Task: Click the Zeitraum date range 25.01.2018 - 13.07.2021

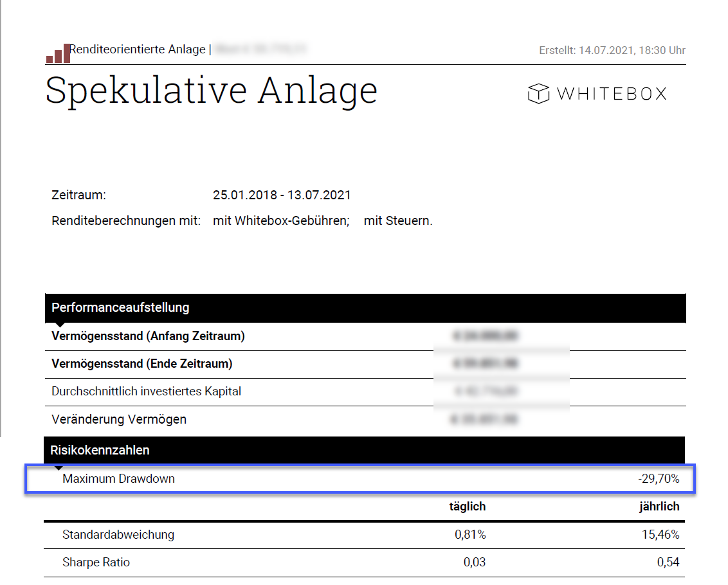Action: (x=282, y=195)
